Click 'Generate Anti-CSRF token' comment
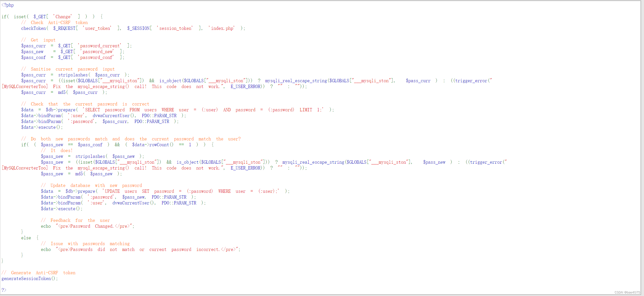 [x=38, y=273]
